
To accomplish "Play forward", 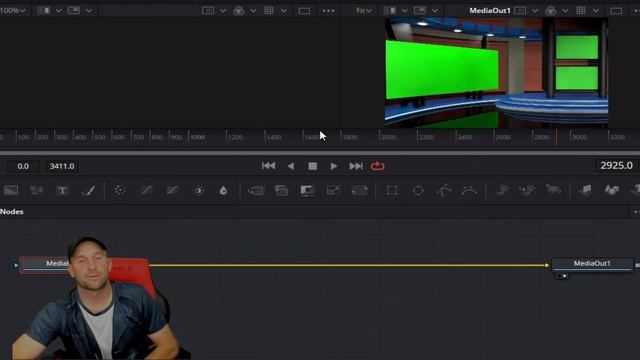I will point(333,166).
